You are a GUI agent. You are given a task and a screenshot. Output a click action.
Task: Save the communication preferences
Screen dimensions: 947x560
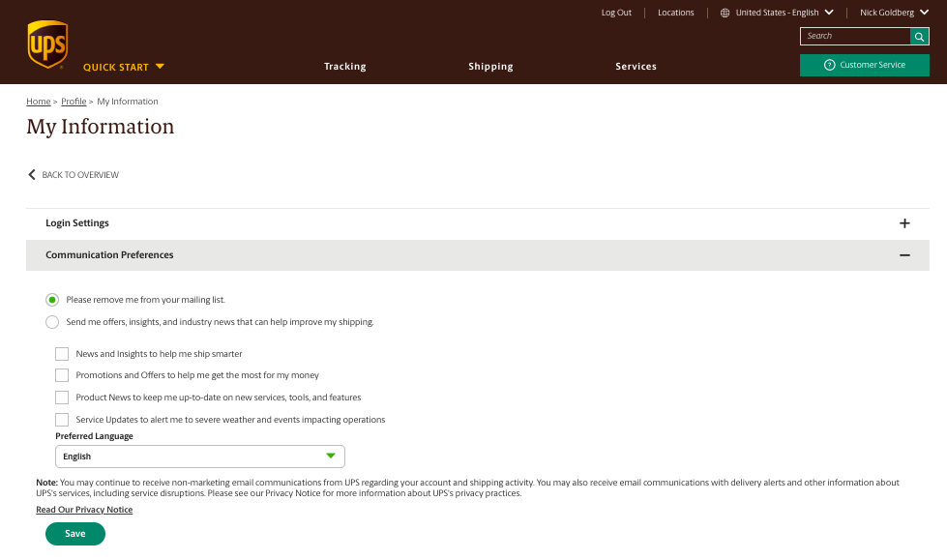pos(75,534)
